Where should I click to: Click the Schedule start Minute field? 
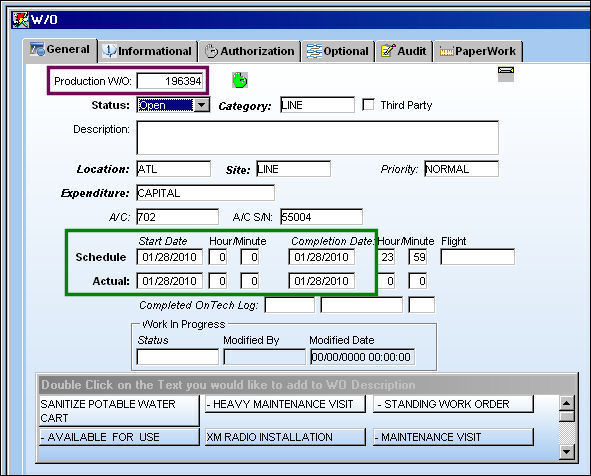[x=250, y=257]
